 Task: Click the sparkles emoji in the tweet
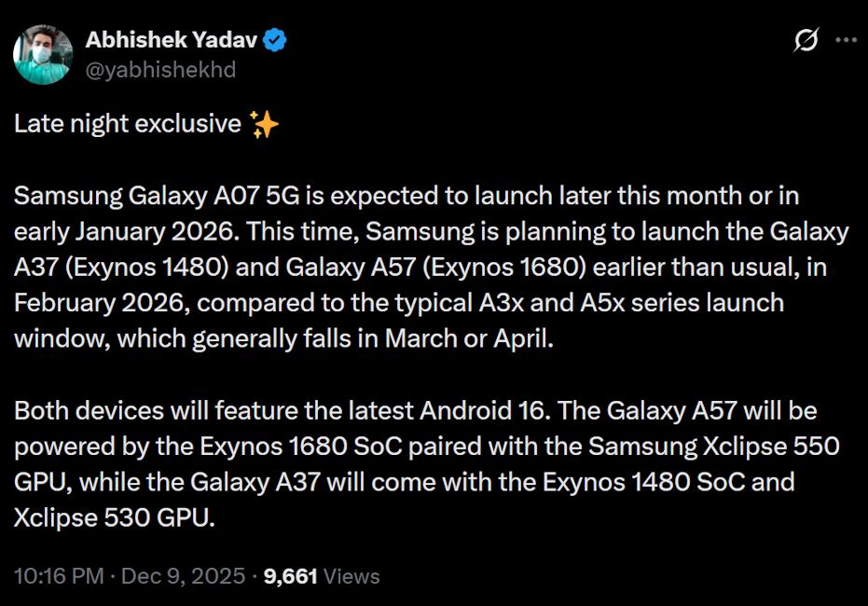tap(264, 122)
